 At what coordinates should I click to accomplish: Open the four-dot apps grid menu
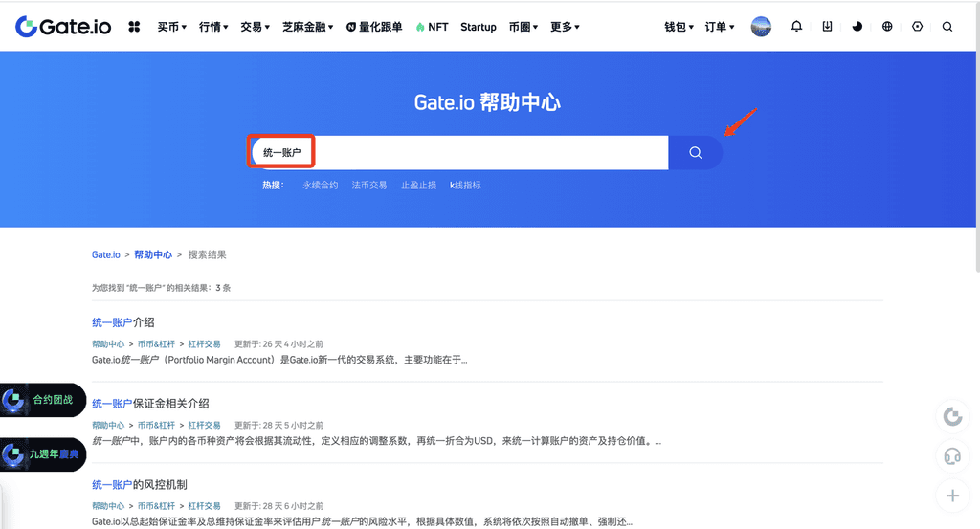[x=134, y=27]
